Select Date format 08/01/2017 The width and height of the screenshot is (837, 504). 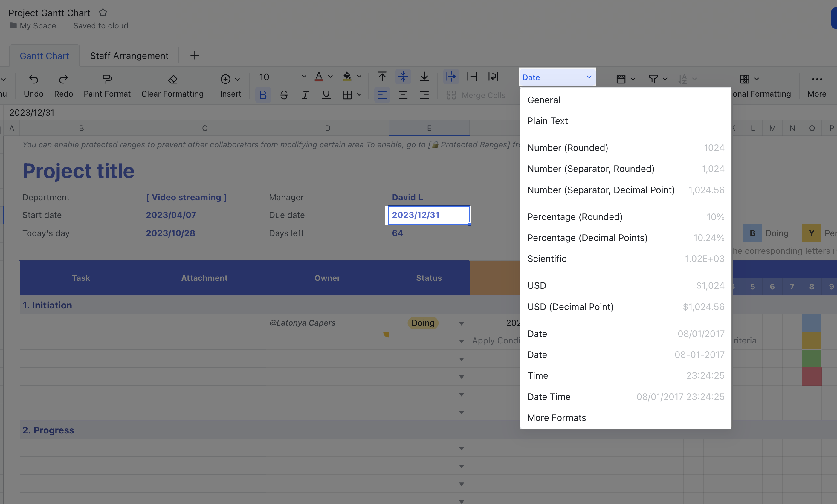tap(625, 334)
